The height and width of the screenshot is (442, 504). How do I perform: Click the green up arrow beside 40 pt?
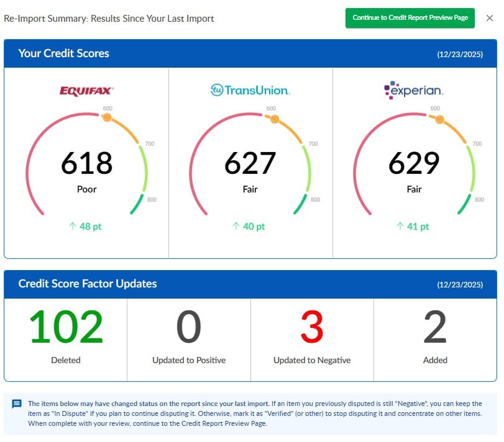[x=236, y=227]
